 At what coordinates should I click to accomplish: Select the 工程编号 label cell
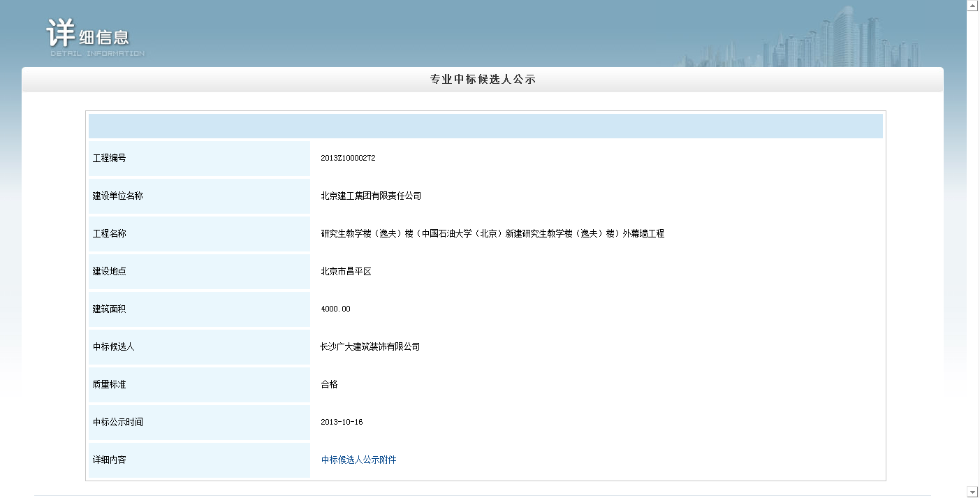(x=199, y=159)
